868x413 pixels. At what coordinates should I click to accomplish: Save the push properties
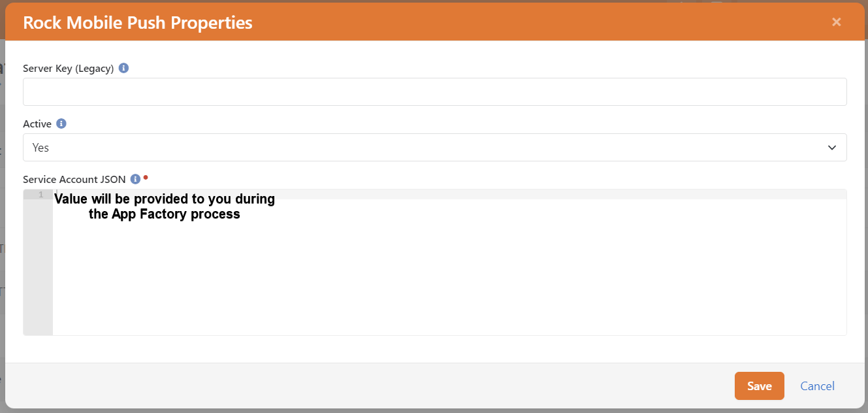(x=759, y=386)
